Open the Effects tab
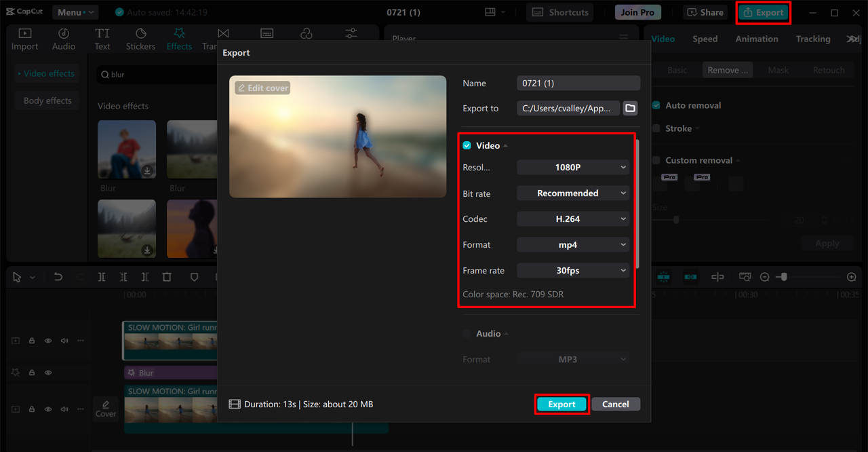Image resolution: width=868 pixels, height=452 pixels. [179, 39]
